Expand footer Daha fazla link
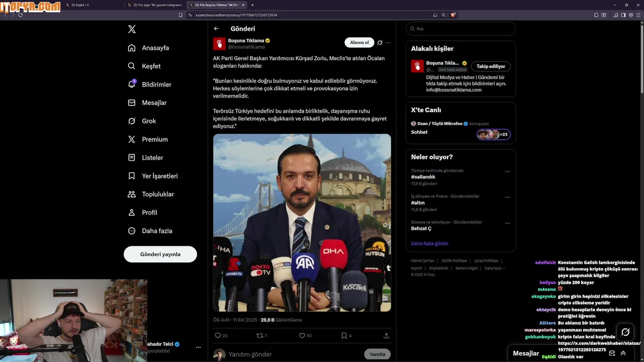644x362 pixels. pos(495,268)
